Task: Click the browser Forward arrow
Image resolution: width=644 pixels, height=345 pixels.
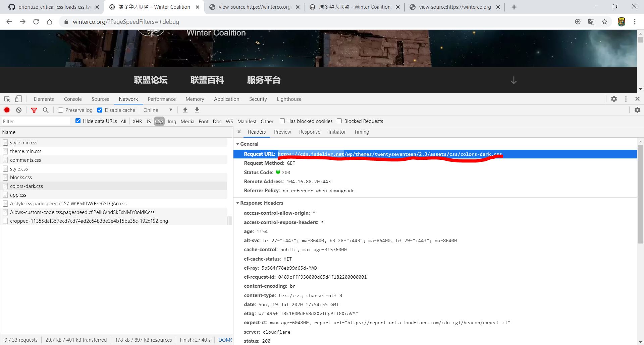Action: (x=22, y=22)
